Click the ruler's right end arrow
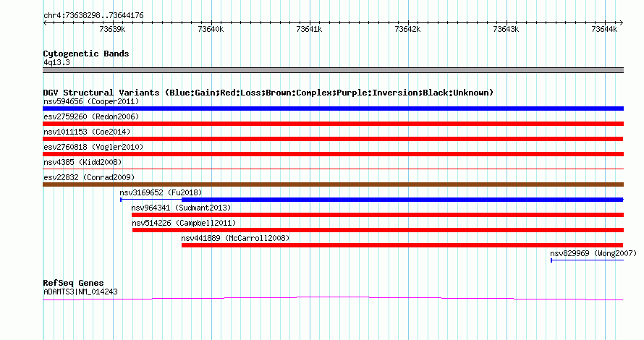The width and height of the screenshot is (644, 340). tap(622, 23)
